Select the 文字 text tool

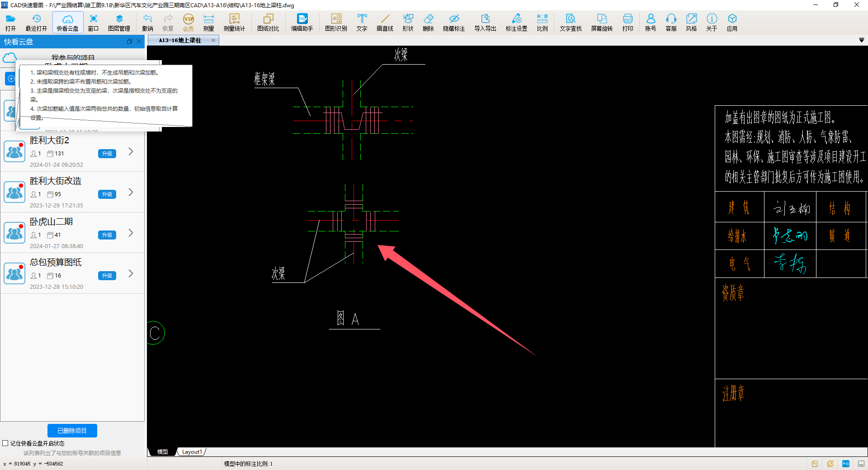(x=362, y=23)
